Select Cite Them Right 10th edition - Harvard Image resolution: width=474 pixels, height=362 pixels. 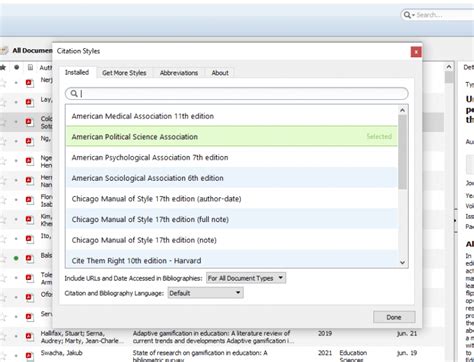232,259
